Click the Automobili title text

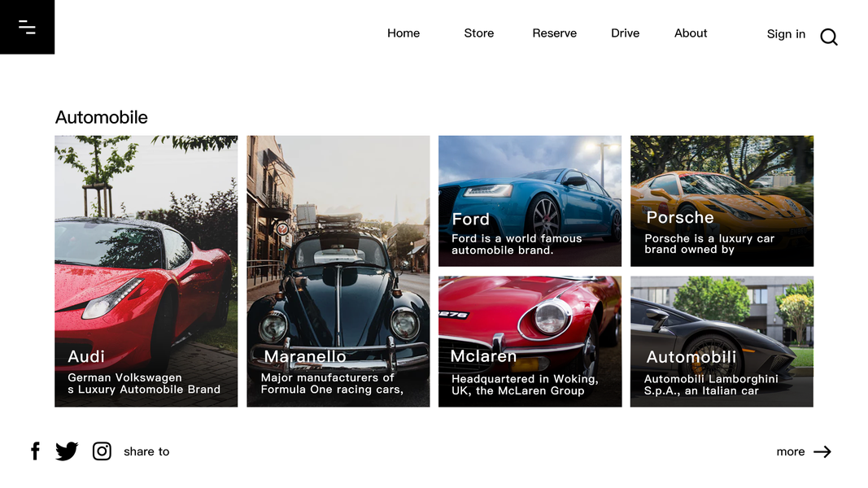tap(691, 357)
